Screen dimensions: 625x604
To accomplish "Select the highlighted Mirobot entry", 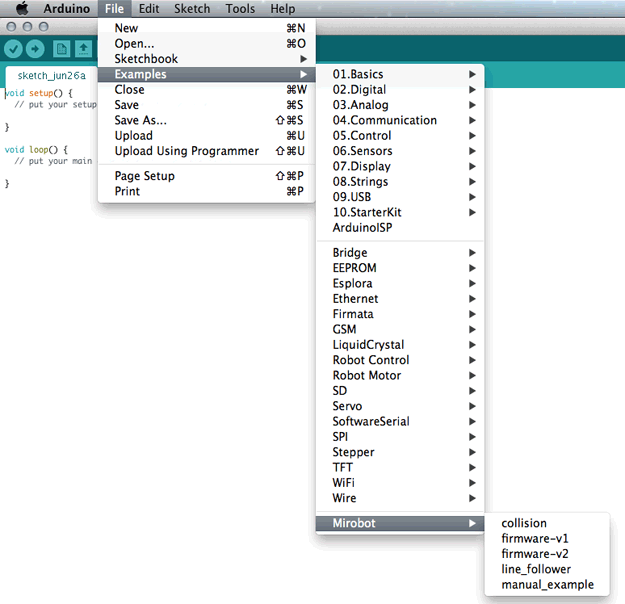I will (x=400, y=523).
